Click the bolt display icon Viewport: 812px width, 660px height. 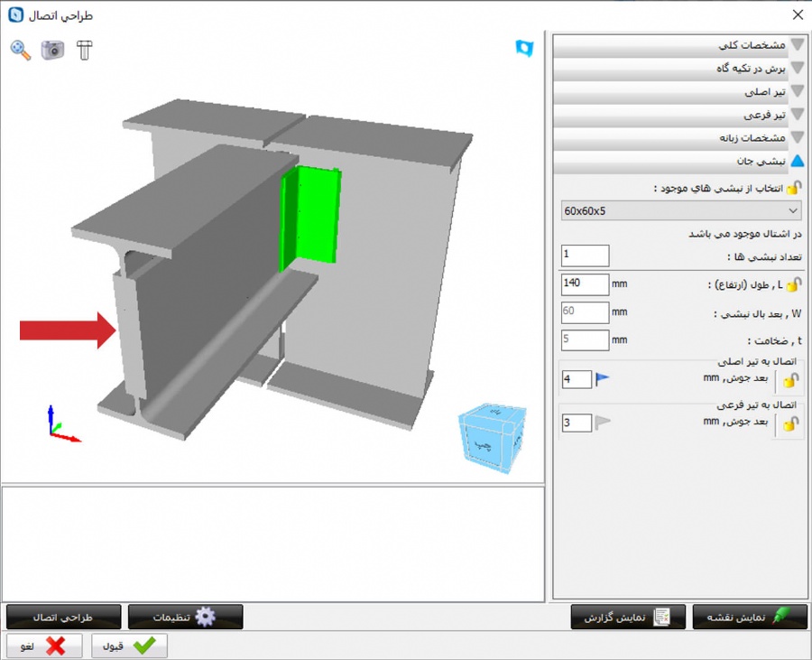pos(84,50)
